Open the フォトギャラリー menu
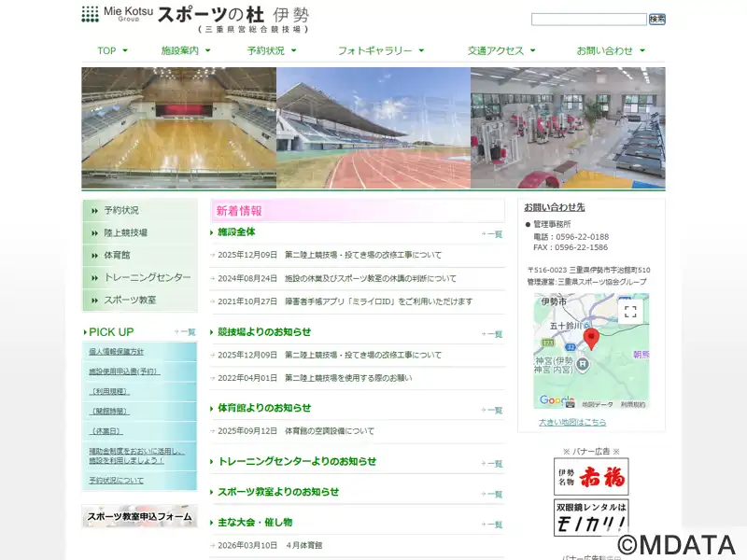The height and width of the screenshot is (560, 747). pyautogui.click(x=375, y=50)
